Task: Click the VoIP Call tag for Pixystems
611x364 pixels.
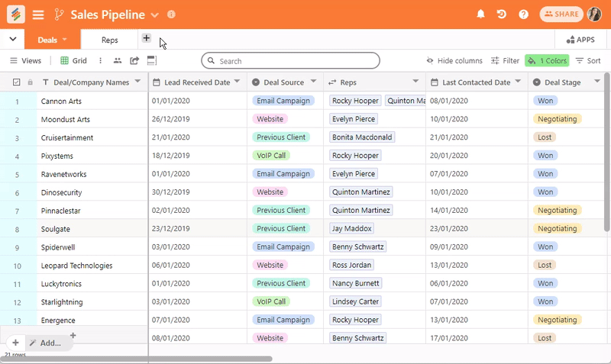Action: pos(271,156)
